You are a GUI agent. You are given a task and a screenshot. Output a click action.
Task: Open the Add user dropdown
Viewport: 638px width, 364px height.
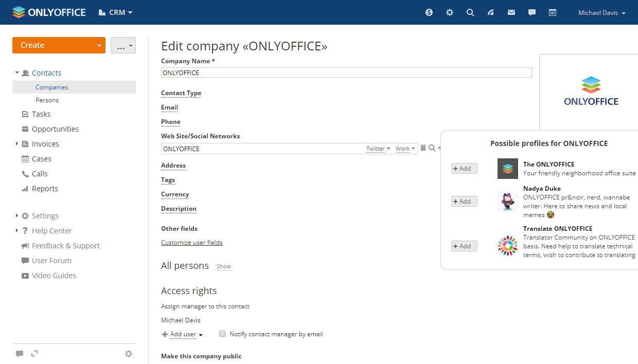point(186,334)
